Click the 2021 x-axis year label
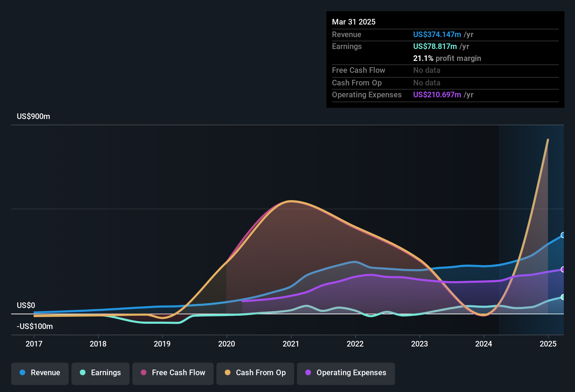The image size is (575, 392). click(291, 344)
